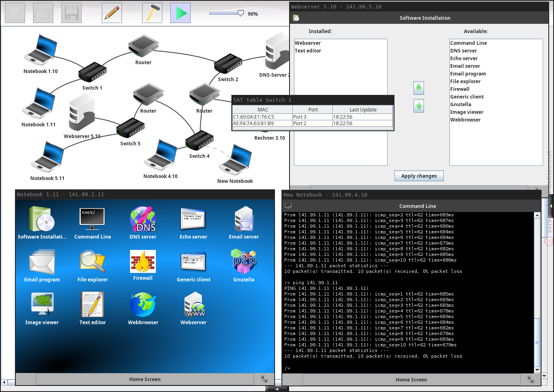
Task: Open Webbrowser on Notebook 1.11 desktop
Action: pos(143,308)
